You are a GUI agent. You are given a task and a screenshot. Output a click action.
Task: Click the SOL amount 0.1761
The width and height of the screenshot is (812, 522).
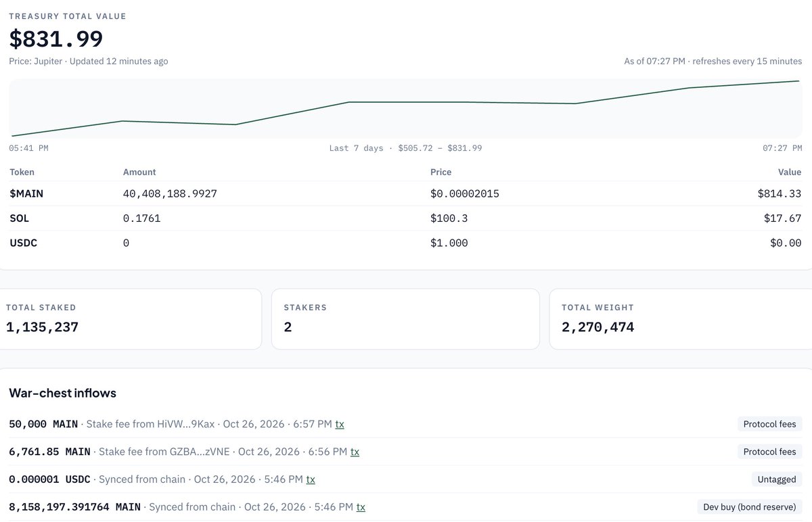click(x=141, y=218)
